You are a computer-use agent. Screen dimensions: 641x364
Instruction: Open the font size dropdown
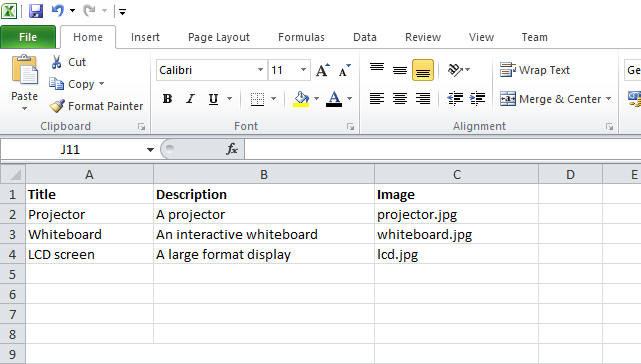303,70
